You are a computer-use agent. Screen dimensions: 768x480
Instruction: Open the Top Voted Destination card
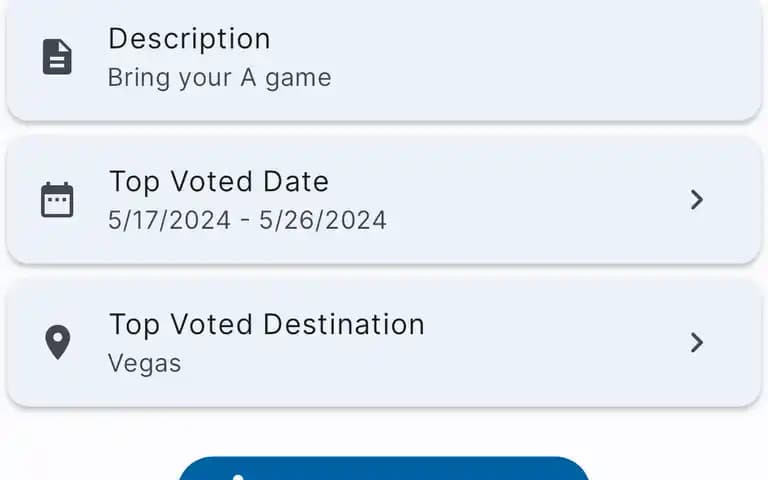384,343
